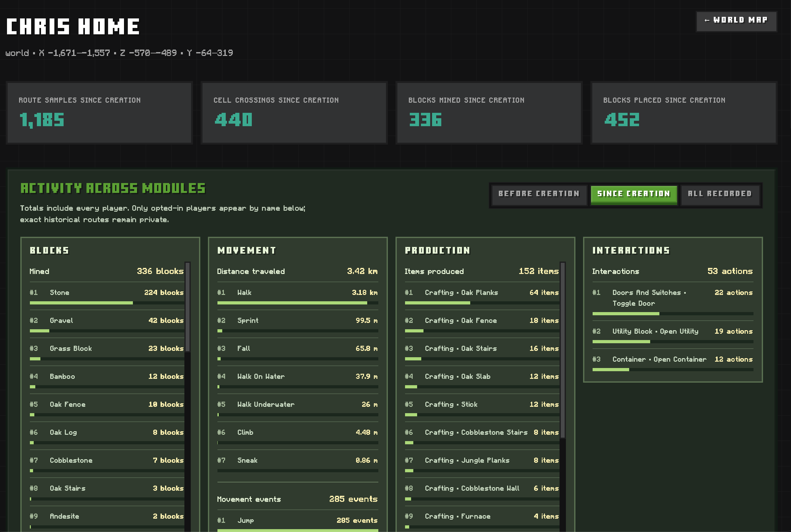Select the Crafting Cobblestone Wall row

click(x=482, y=492)
